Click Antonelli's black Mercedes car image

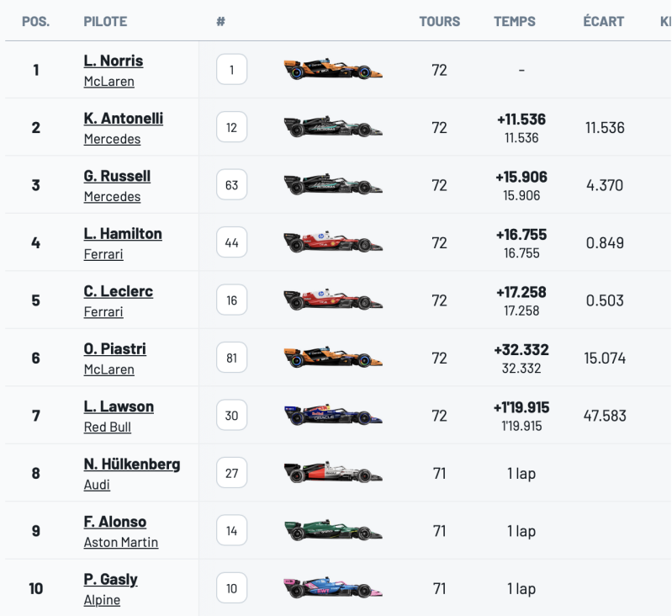point(333,126)
